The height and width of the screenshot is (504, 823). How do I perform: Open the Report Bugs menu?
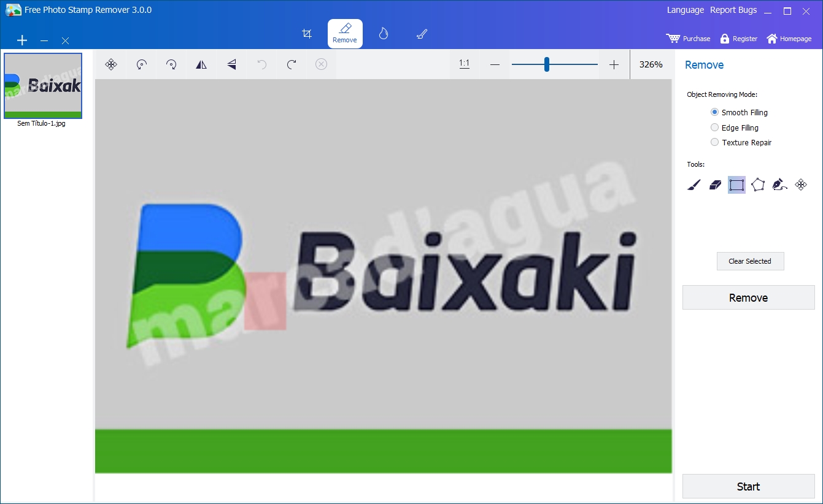[733, 10]
